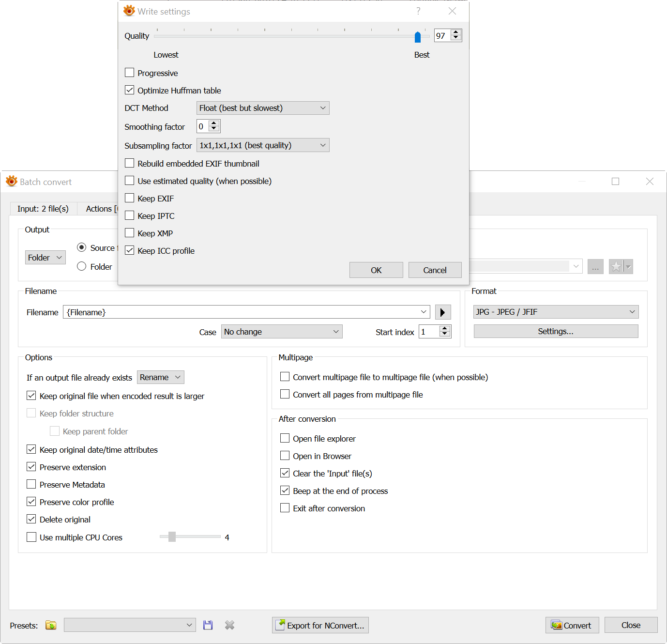Uncheck Preserve color profile
Screen dimensions: 667x644
(31, 502)
